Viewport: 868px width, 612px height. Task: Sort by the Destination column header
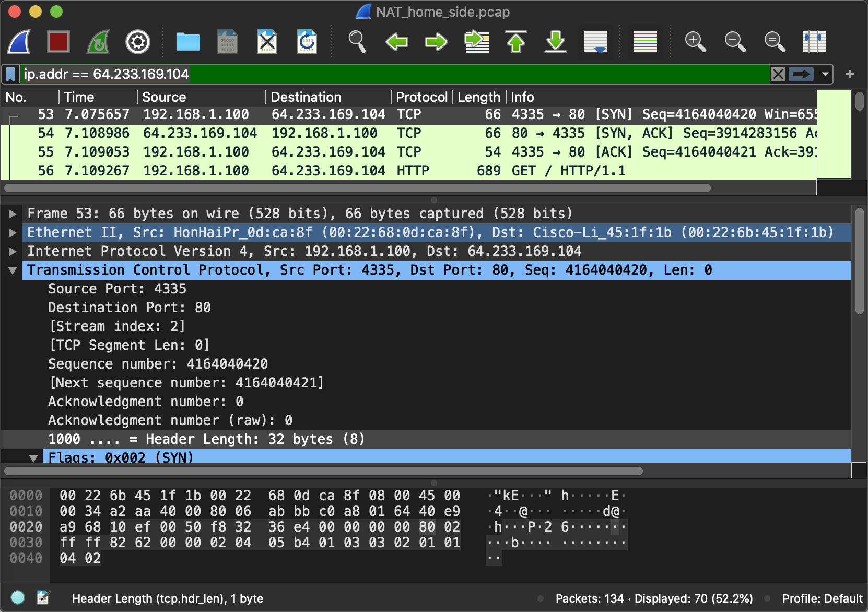pos(306,97)
